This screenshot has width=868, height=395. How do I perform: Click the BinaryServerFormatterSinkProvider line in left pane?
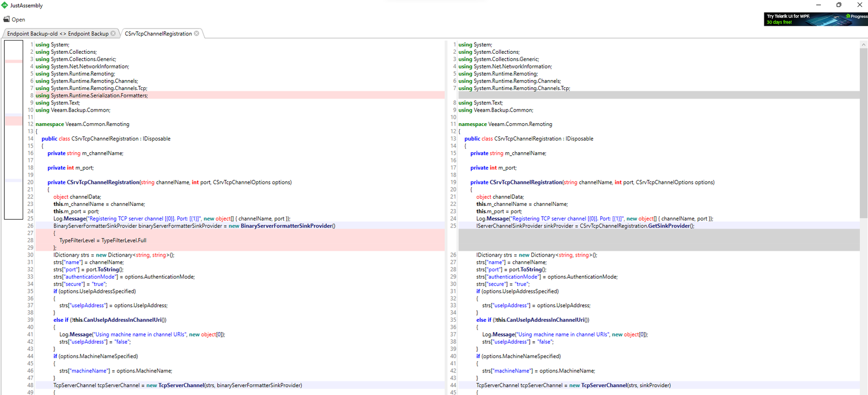(194, 226)
